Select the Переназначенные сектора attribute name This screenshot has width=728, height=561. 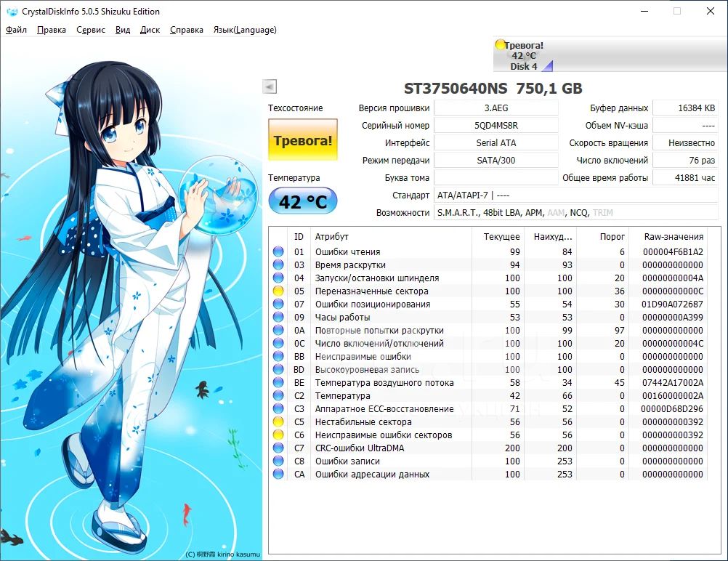pyautogui.click(x=371, y=291)
